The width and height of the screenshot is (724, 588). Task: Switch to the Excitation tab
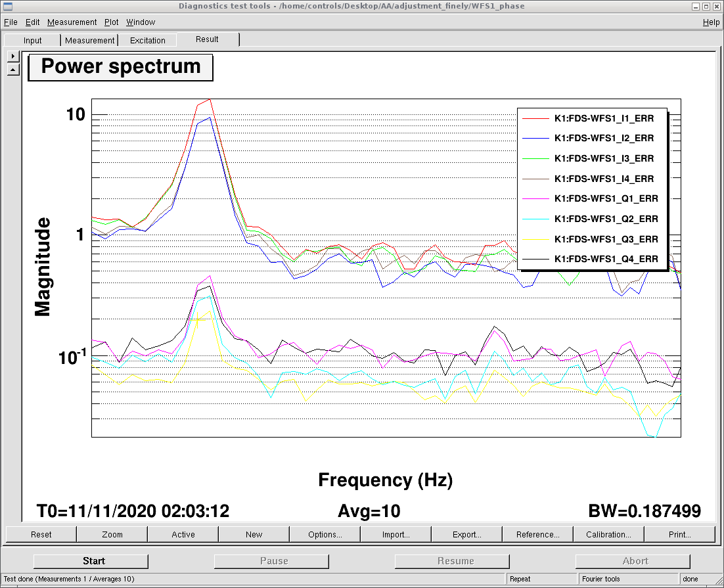[148, 40]
